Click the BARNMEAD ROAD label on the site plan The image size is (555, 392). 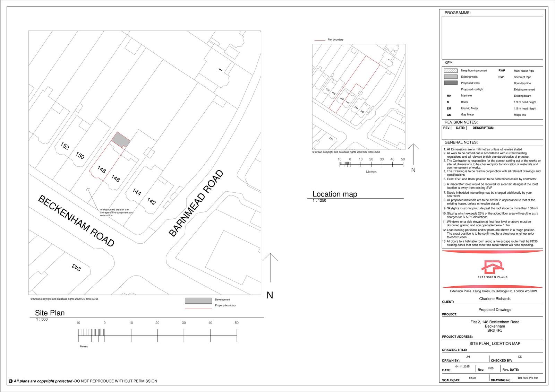pyautogui.click(x=196, y=203)
